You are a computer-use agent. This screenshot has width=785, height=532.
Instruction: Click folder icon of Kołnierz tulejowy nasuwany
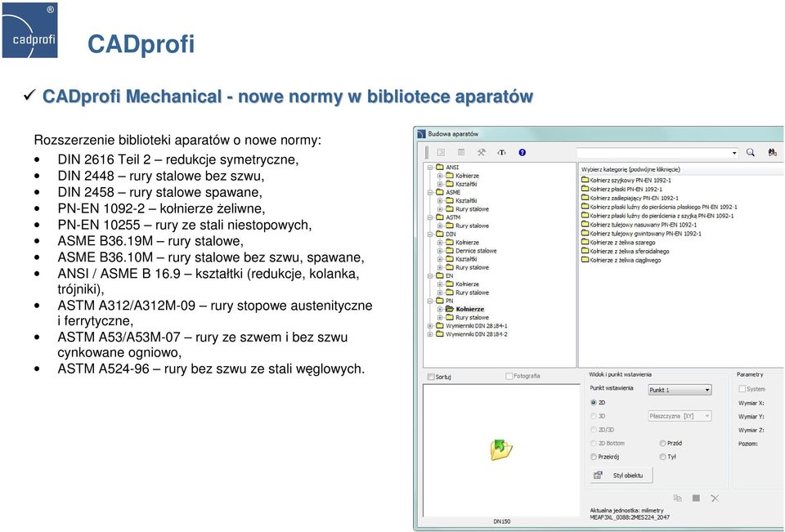(585, 224)
